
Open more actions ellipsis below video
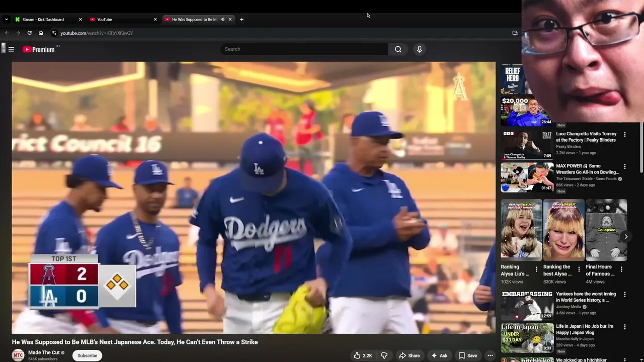[x=490, y=355]
